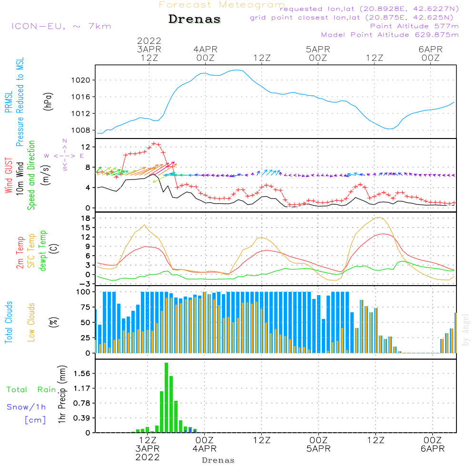The image size is (476, 476).
Task: Click the bold 'Drenas' title under Forecast Meteogram
Action: coord(195,19)
